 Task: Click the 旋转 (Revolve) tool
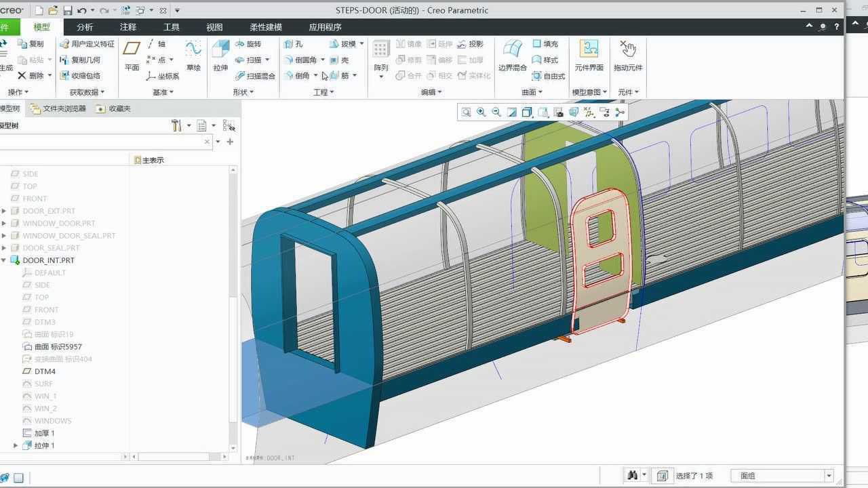[x=248, y=44]
